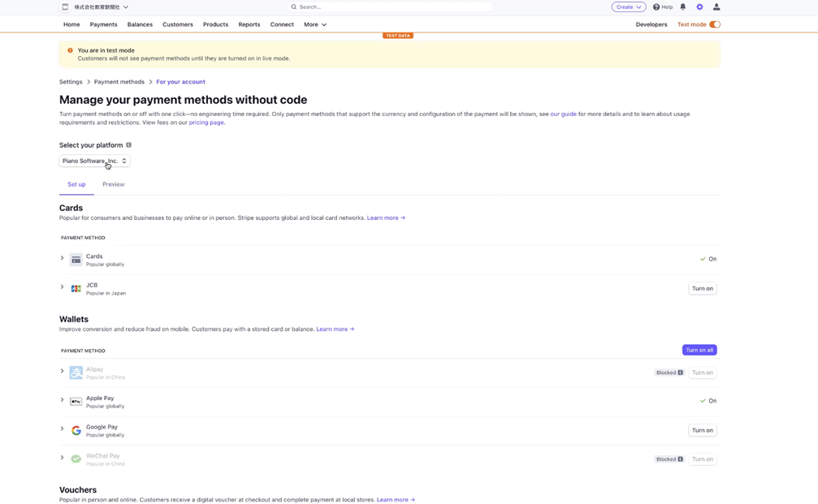This screenshot has width=818, height=504.
Task: Click the Developers link
Action: (x=651, y=24)
